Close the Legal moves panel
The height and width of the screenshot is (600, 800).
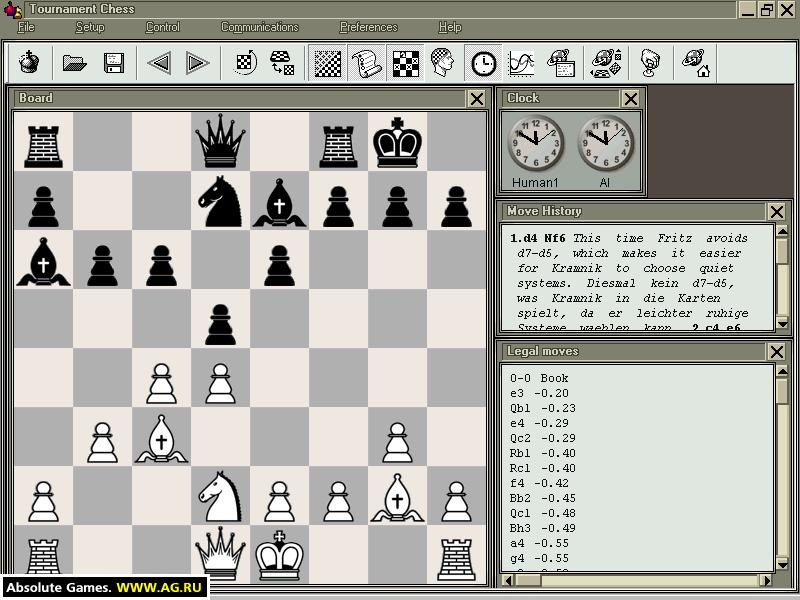777,352
